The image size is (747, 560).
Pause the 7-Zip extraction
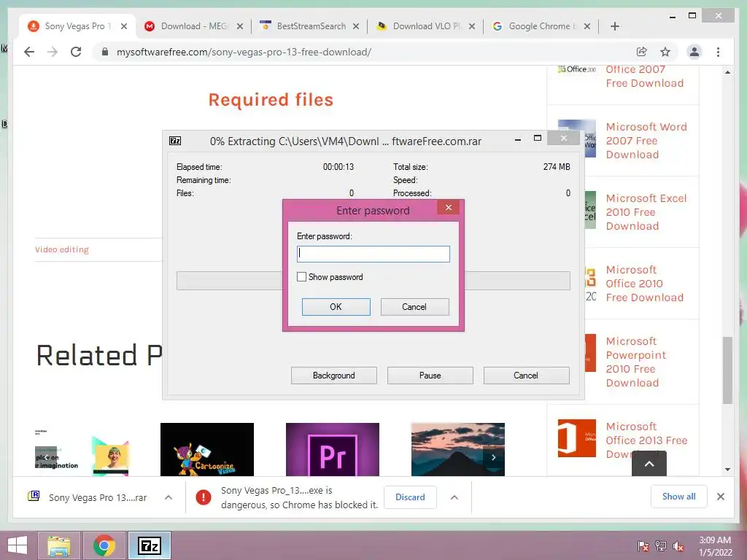430,376
